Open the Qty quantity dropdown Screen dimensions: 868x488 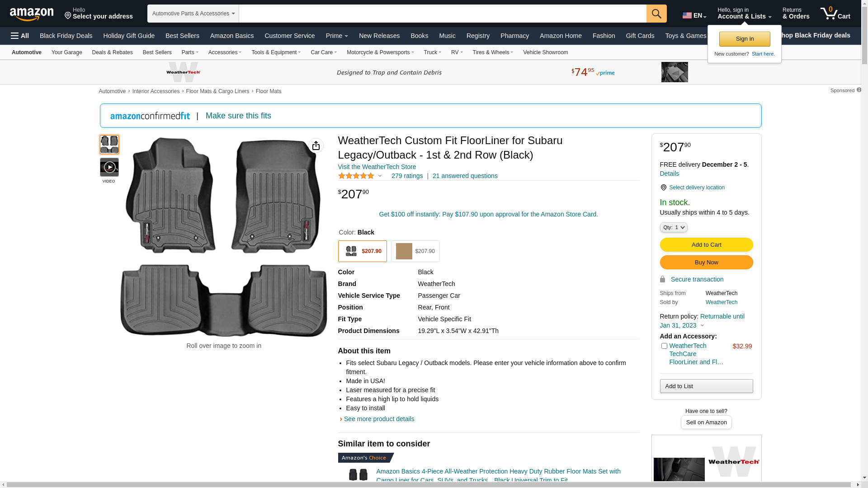coord(674,228)
